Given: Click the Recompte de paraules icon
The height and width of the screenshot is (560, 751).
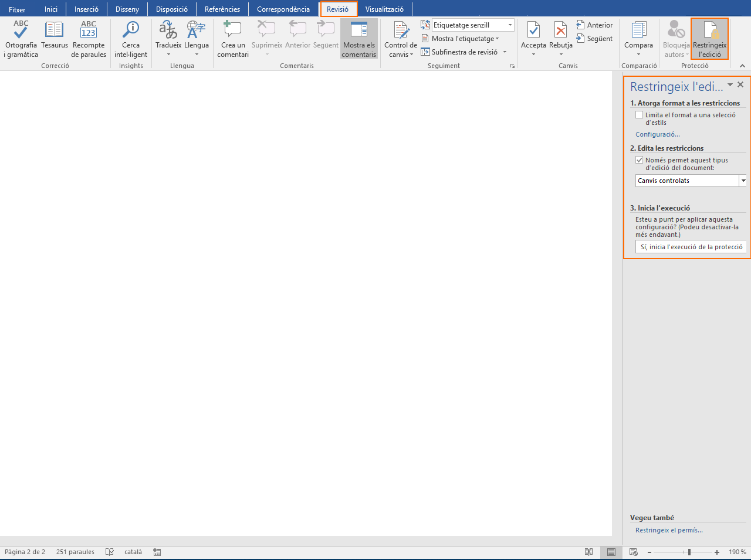Looking at the screenshot, I should [x=89, y=30].
